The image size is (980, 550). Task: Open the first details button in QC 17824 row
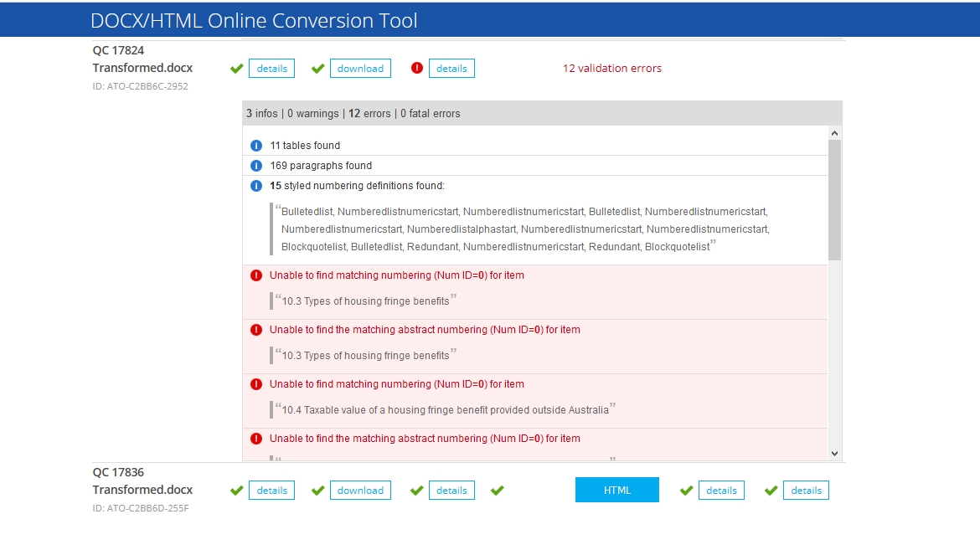271,69
